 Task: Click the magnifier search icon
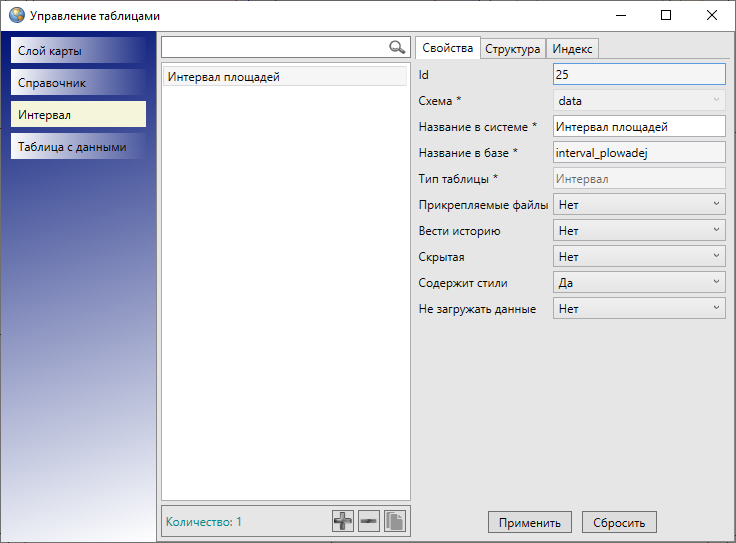click(397, 47)
